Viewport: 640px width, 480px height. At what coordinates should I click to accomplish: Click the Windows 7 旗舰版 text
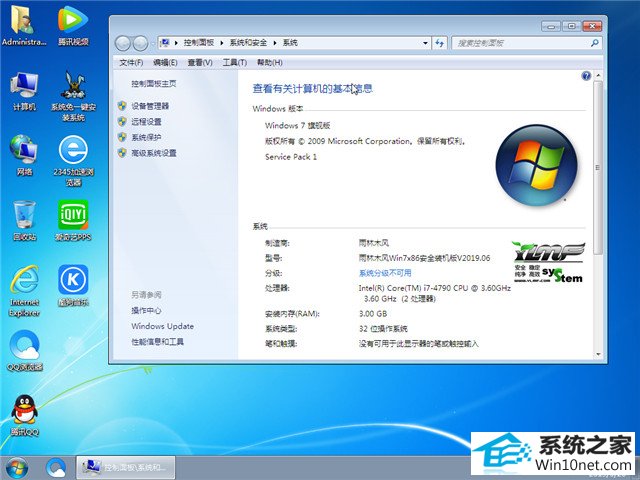coord(297,125)
